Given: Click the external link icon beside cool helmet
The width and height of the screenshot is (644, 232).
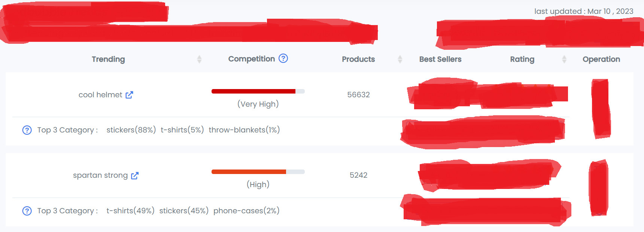Looking at the screenshot, I should tap(129, 95).
